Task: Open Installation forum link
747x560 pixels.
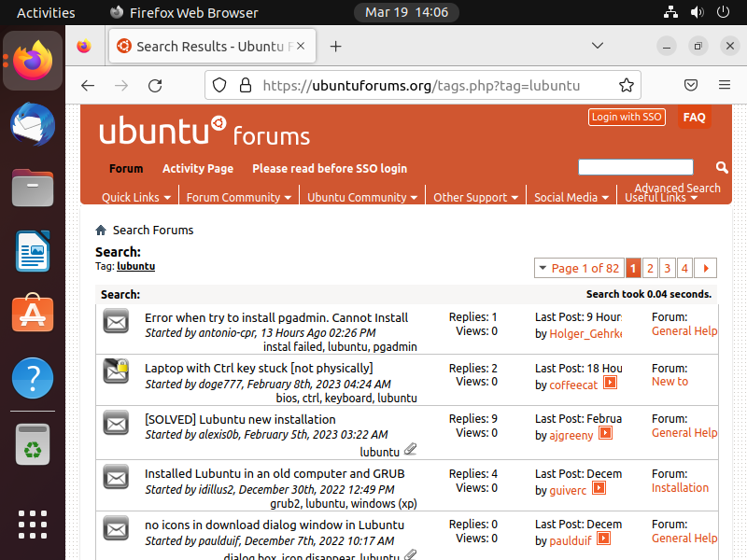Action: (x=680, y=487)
